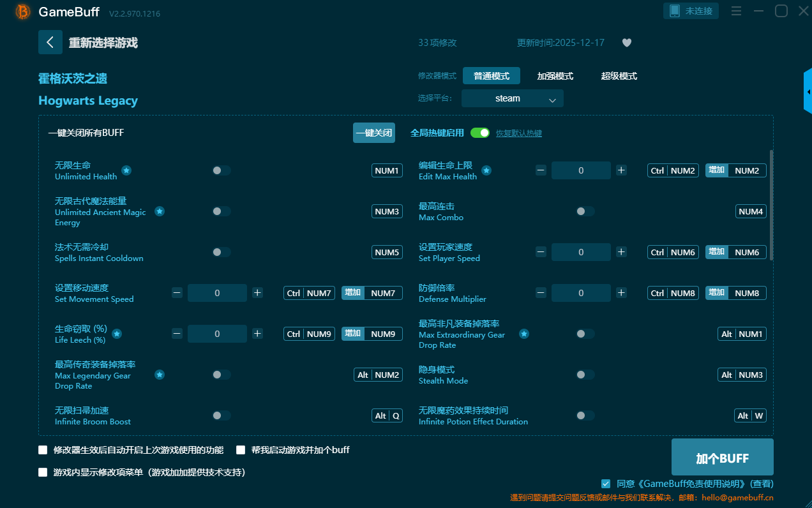812x508 pixels.
Task: Open the steam platform dropdown
Action: (x=513, y=98)
